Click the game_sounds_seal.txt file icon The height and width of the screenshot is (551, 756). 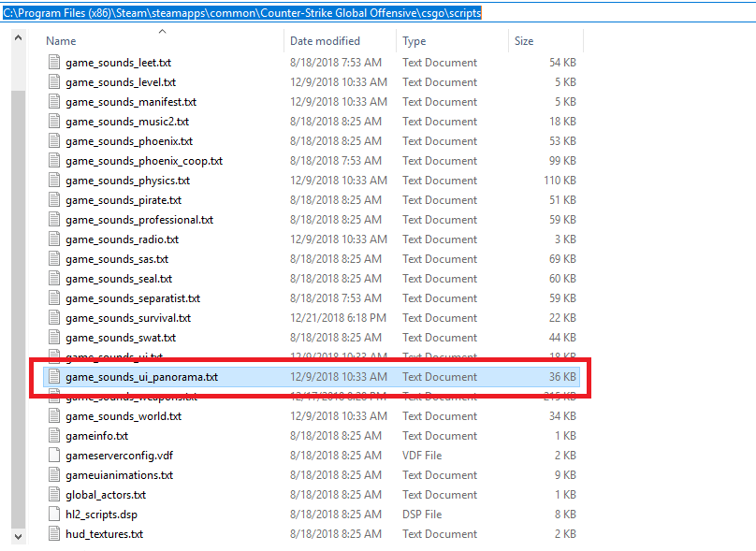coord(54,279)
